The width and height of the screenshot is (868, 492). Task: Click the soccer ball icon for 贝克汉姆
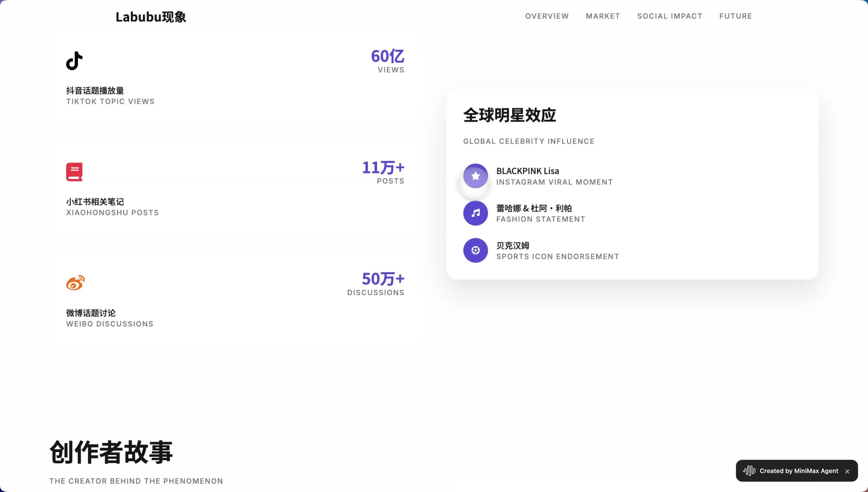tap(475, 250)
